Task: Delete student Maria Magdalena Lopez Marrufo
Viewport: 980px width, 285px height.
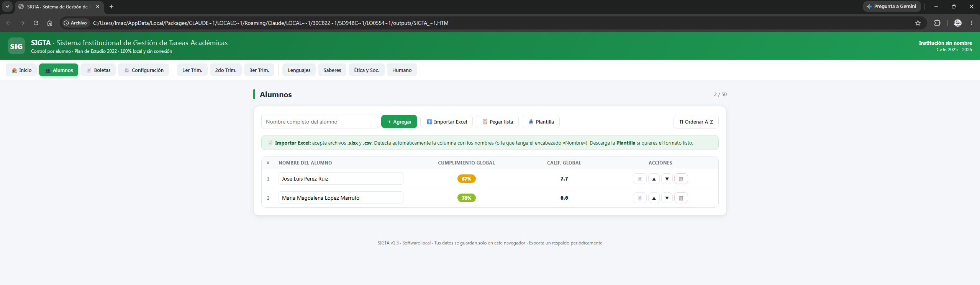Action: coord(681,198)
